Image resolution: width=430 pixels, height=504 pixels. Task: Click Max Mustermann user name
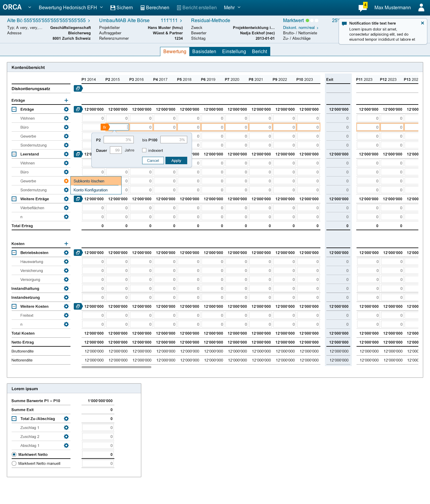click(392, 7)
